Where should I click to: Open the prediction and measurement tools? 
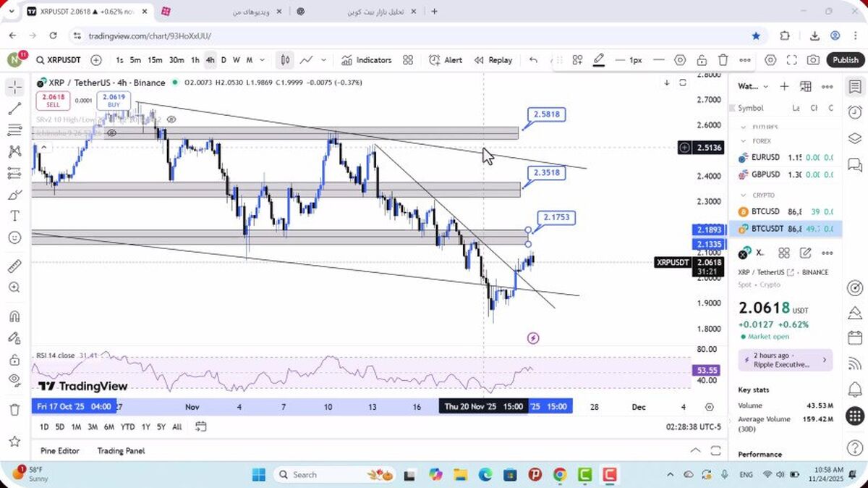14,173
